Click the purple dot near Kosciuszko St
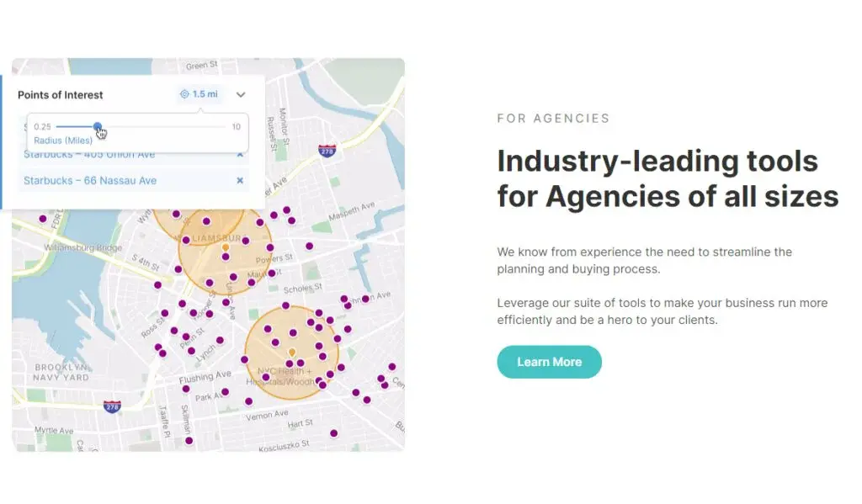Viewport: 862px width, 504px height. point(333,433)
